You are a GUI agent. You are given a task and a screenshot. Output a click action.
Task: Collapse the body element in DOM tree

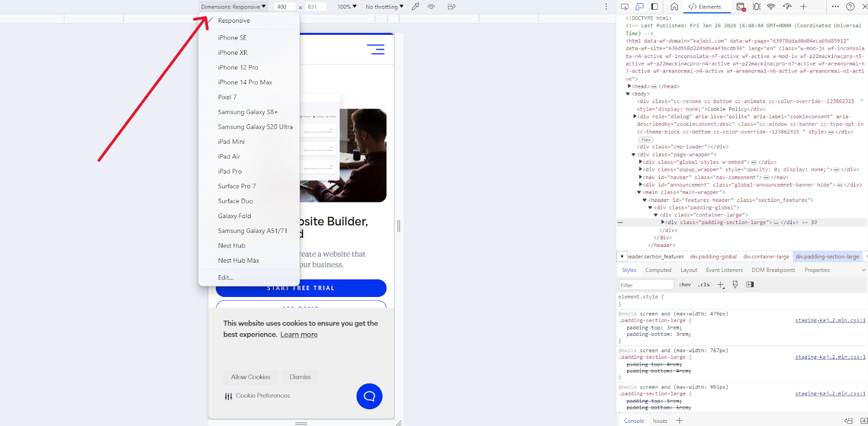(x=628, y=94)
